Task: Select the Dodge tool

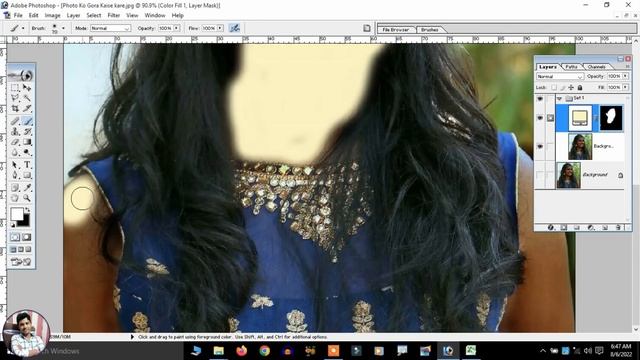Action: point(27,152)
